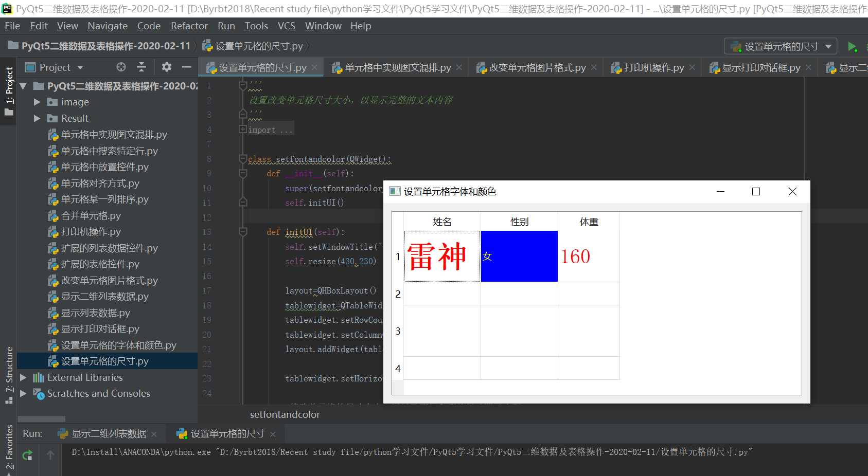
Task: Open the Navigate menu
Action: click(x=108, y=26)
